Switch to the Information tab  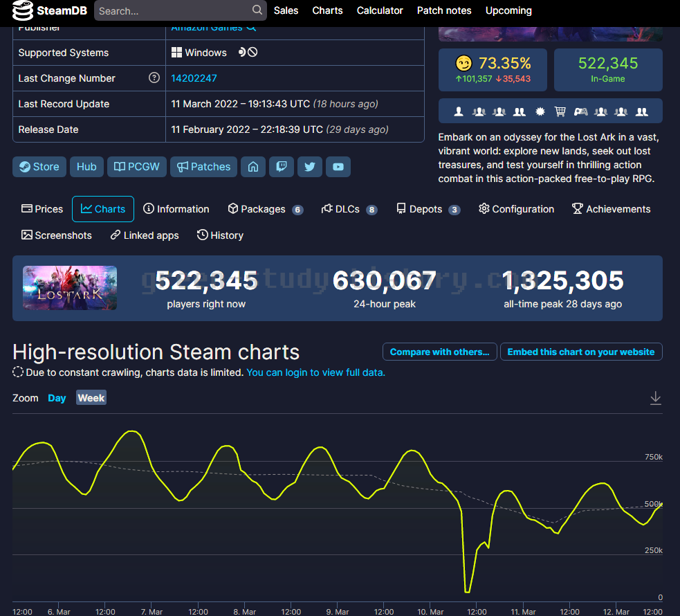176,209
